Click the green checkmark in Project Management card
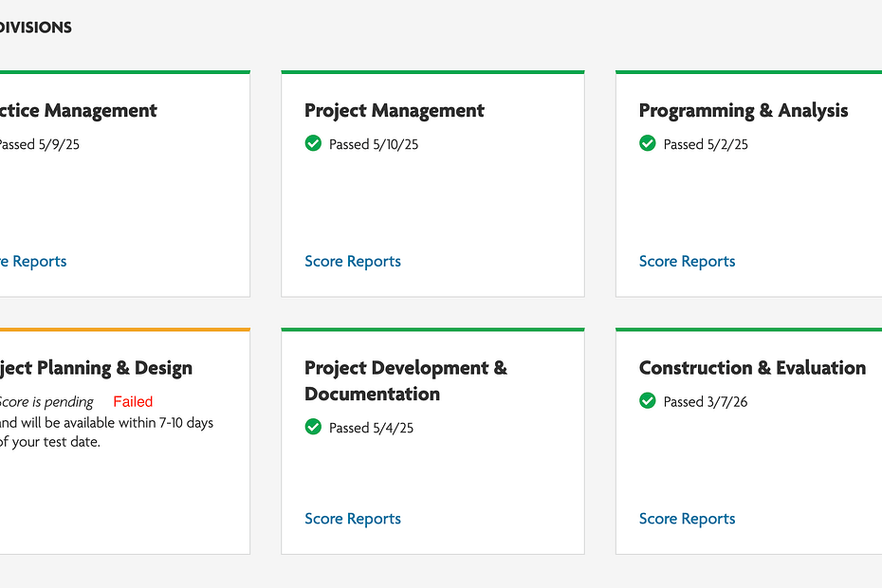 (x=313, y=143)
